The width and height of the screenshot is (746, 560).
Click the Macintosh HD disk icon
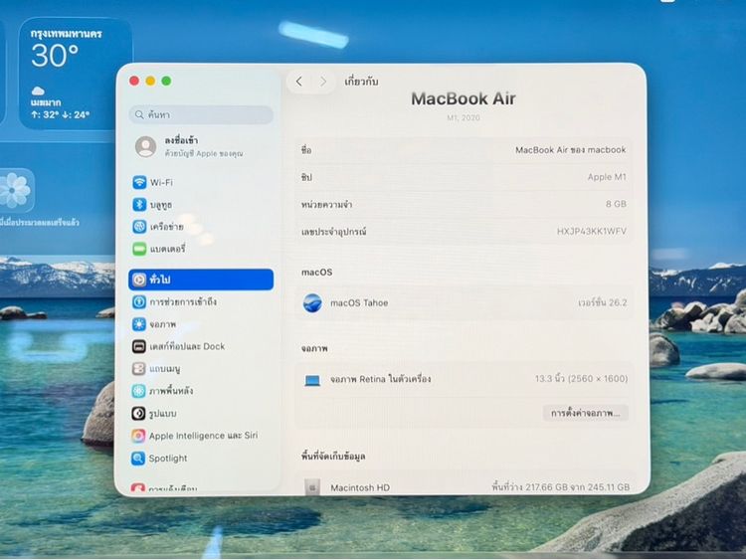coord(312,487)
